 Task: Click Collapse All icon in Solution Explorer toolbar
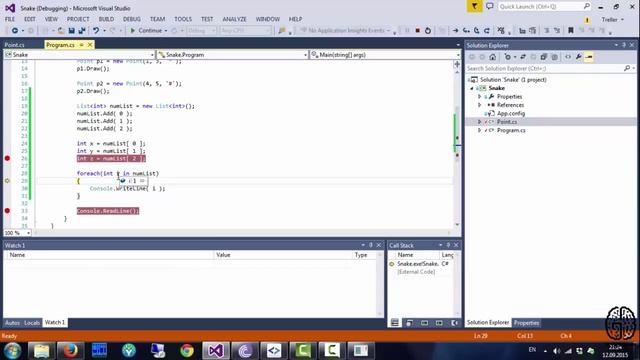pos(543,57)
